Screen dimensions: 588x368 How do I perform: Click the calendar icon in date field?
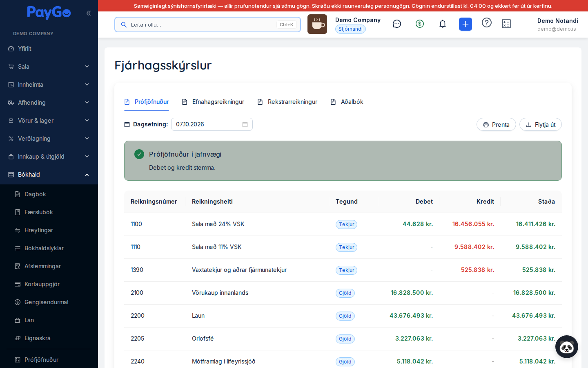click(245, 124)
